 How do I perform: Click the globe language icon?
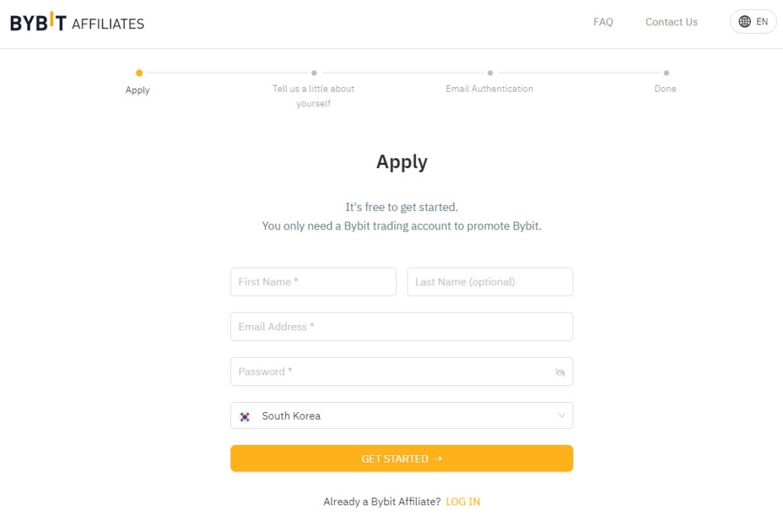click(745, 21)
